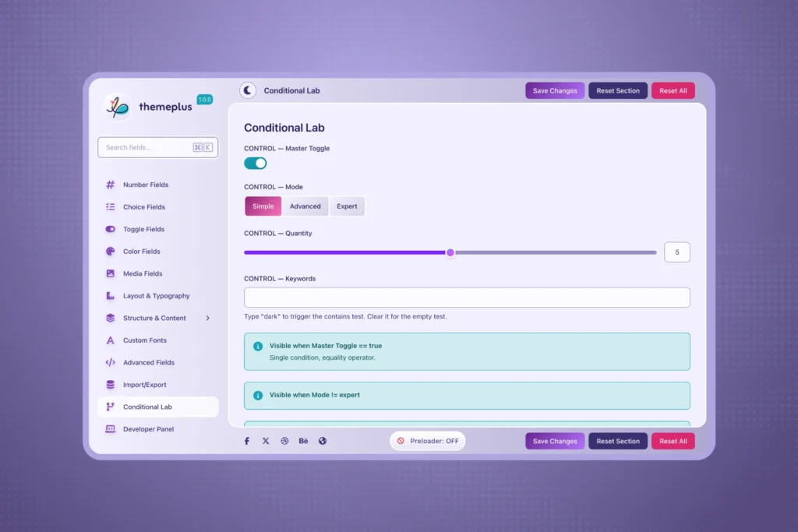Viewport: 798px width, 532px height.
Task: Open Color Fields section
Action: point(157,252)
